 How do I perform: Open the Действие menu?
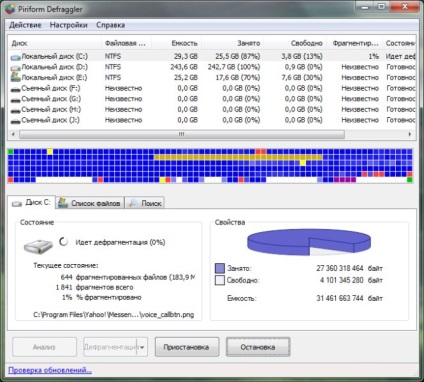pyautogui.click(x=25, y=25)
